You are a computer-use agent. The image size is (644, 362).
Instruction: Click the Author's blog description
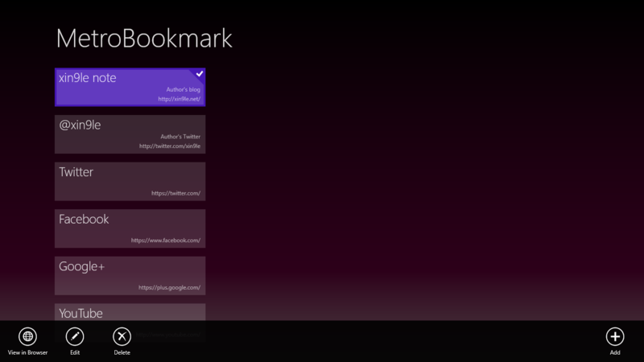[x=184, y=89]
